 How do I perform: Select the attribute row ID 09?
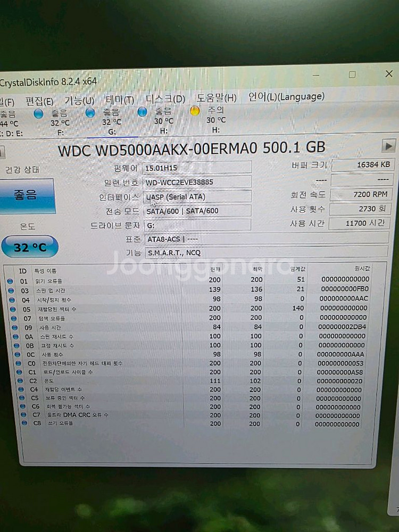click(190, 327)
